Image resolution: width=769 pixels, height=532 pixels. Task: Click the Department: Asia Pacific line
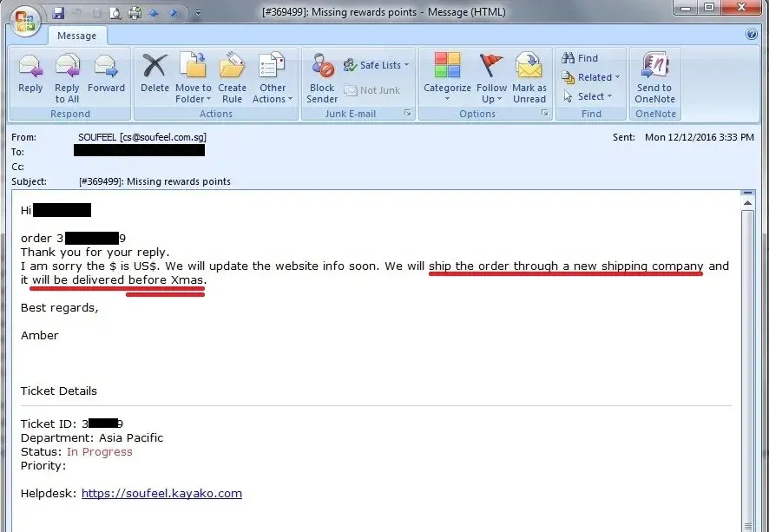pyautogui.click(x=92, y=438)
